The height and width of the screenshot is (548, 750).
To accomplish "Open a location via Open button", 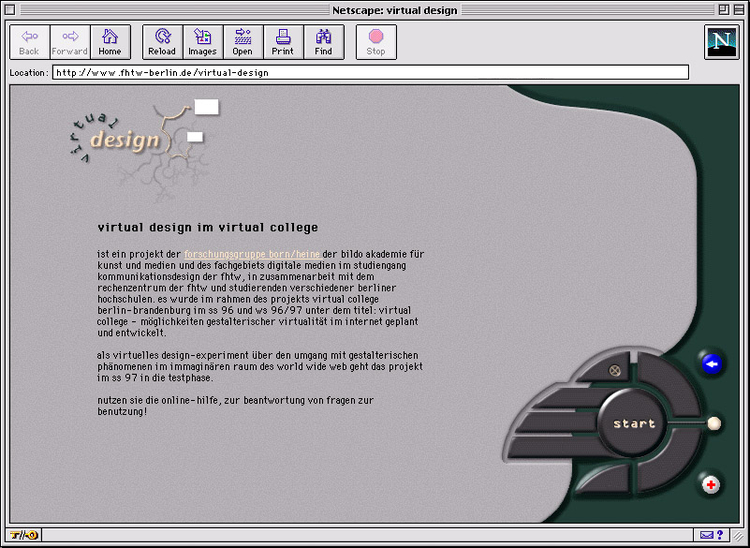I will tap(243, 42).
